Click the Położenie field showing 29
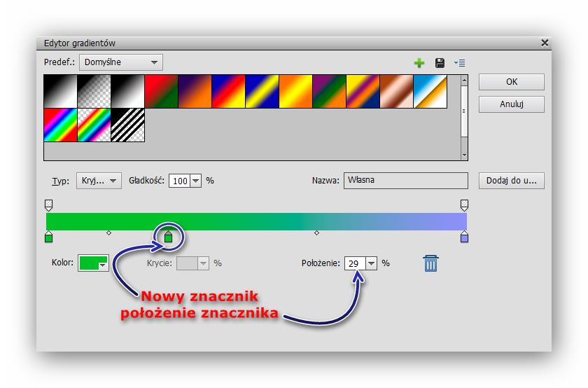 click(x=355, y=263)
